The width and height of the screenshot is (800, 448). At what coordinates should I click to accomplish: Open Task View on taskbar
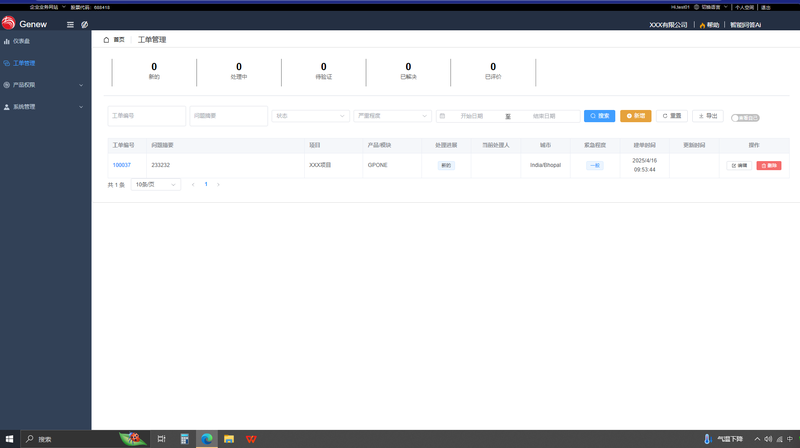click(161, 439)
